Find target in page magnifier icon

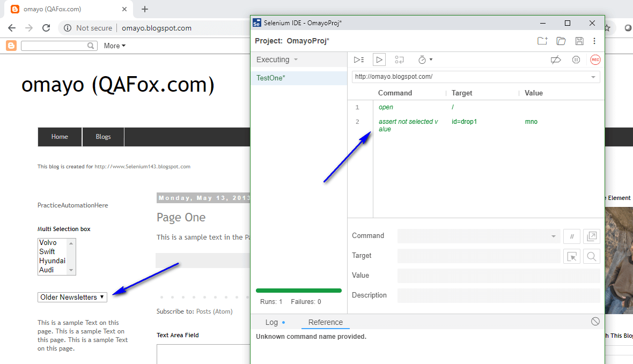pyautogui.click(x=591, y=256)
